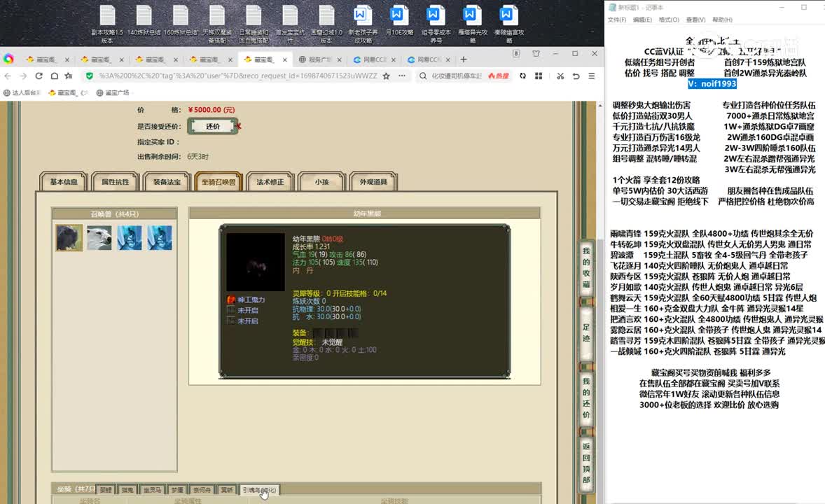This screenshot has width=825, height=504.
Task: Select the fourth blue summon thumbnail
Action: pyautogui.click(x=160, y=237)
